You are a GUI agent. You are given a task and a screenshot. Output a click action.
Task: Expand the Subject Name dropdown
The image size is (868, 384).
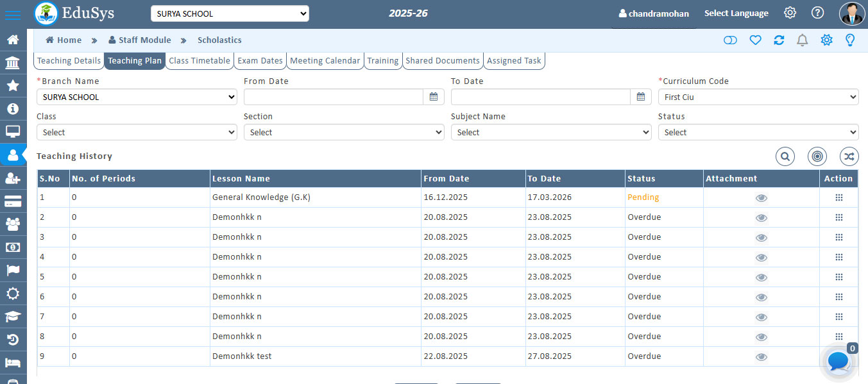(550, 133)
